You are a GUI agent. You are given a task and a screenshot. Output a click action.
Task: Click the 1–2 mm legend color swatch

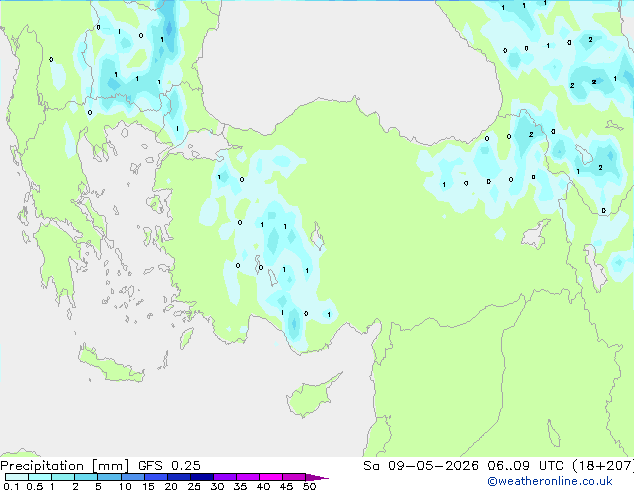click(x=63, y=477)
